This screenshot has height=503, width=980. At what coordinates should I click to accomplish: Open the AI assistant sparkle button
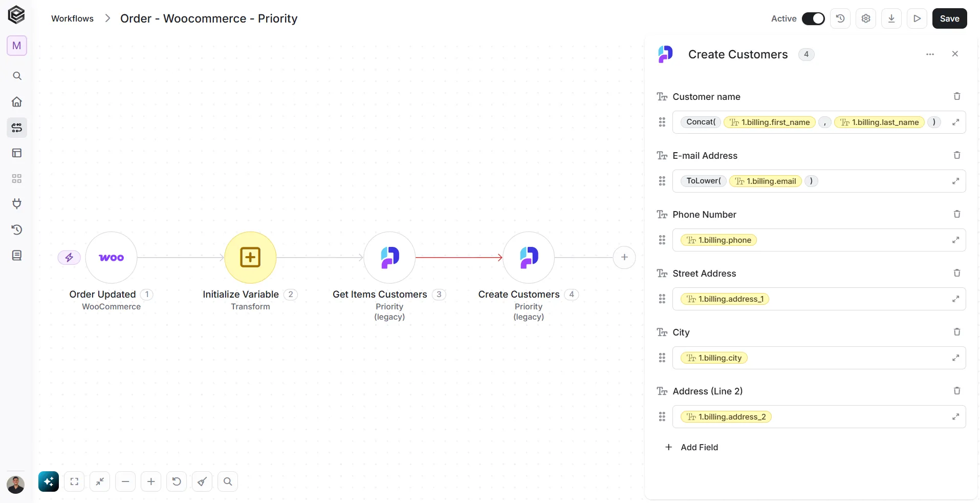point(49,481)
